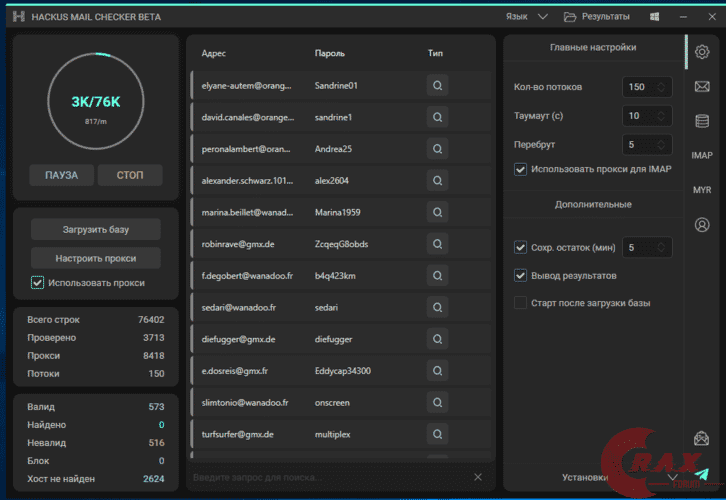Click the open envelope icon near bottom right
This screenshot has height=500, width=726.
(x=702, y=438)
